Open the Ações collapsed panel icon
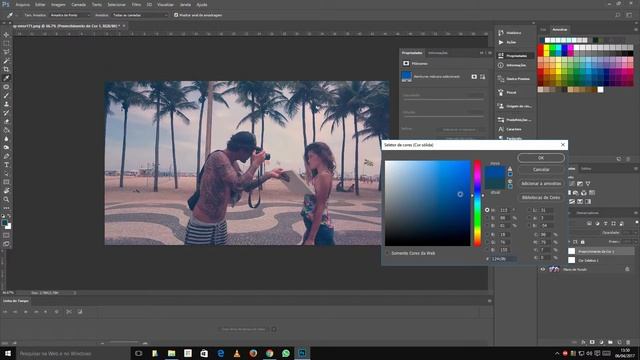640x360 pixels. tap(501, 42)
